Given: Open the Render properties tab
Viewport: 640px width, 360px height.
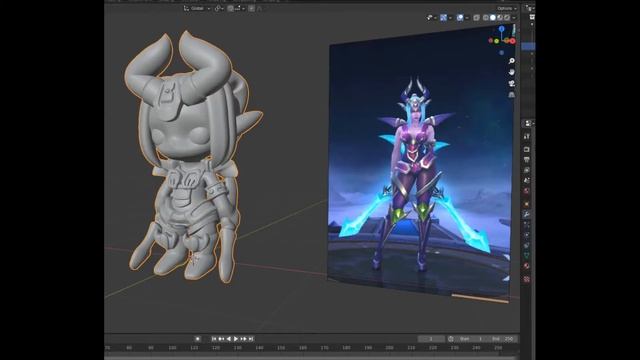Looking at the screenshot, I should [527, 149].
